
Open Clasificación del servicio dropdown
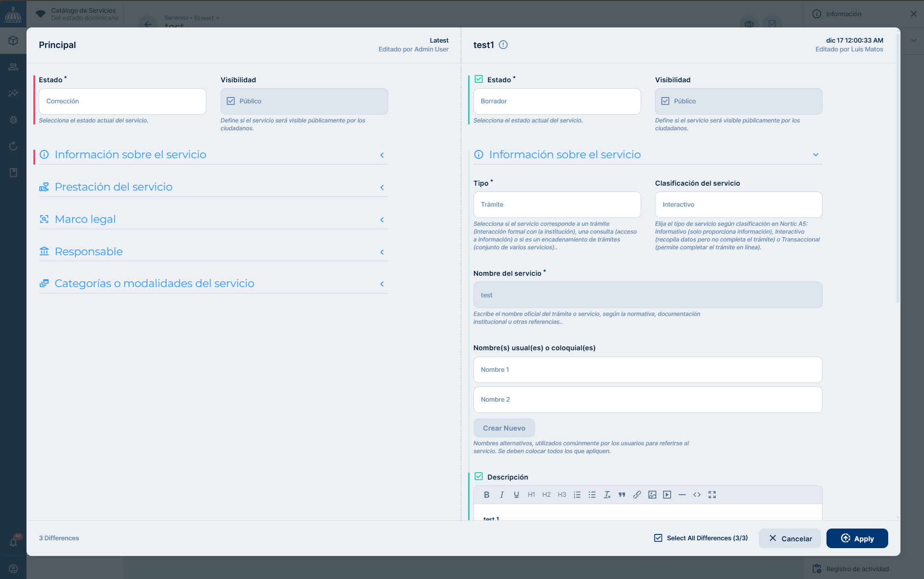click(x=738, y=205)
